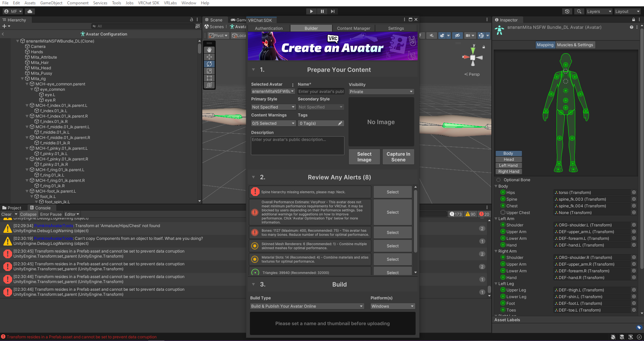644x341 pixels.
Task: Switch to the Authentication tab
Action: coord(269,28)
